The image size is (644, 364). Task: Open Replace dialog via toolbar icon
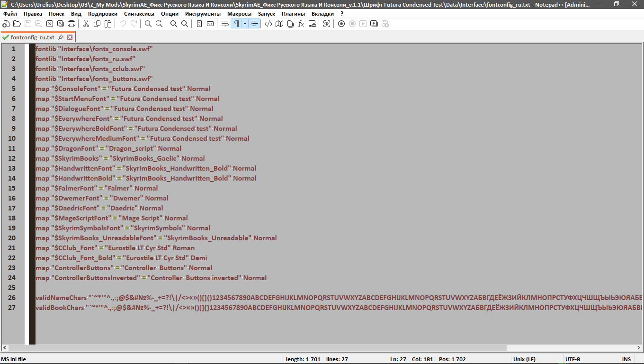(x=159, y=24)
